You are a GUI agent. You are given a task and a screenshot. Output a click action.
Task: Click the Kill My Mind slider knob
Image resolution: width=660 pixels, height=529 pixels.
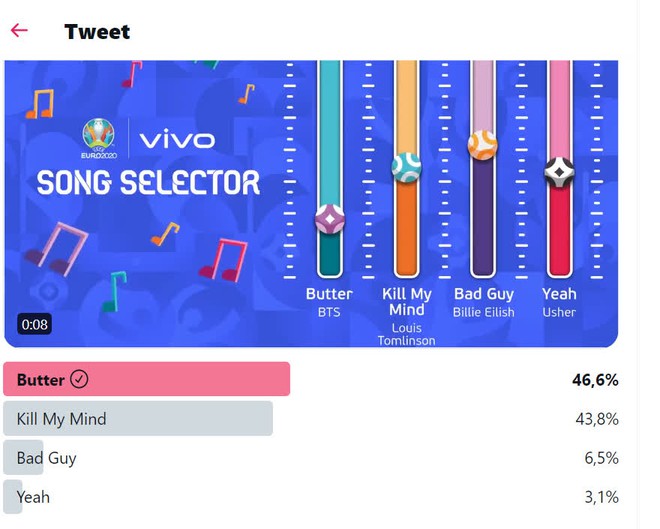click(x=406, y=166)
